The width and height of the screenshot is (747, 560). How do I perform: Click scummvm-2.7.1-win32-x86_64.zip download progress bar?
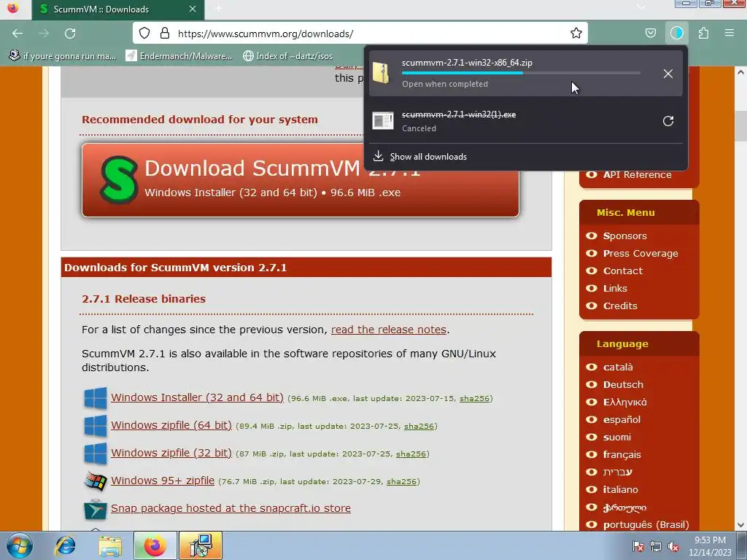(x=521, y=73)
